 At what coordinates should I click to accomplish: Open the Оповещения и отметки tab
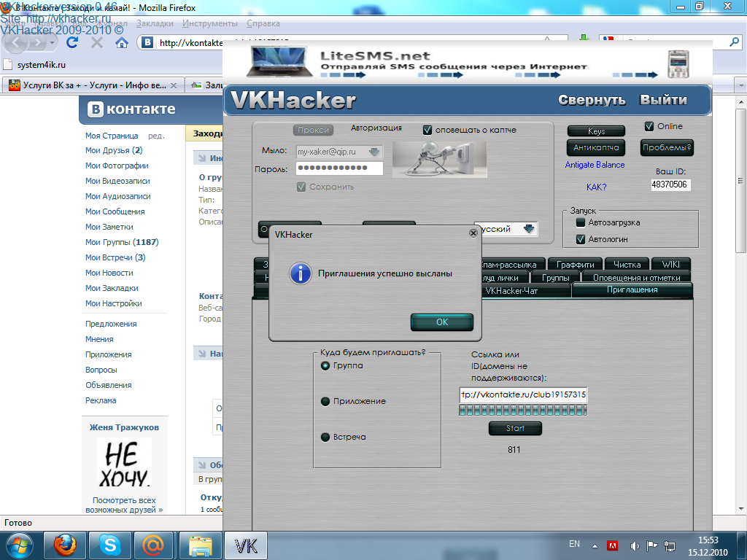click(636, 278)
